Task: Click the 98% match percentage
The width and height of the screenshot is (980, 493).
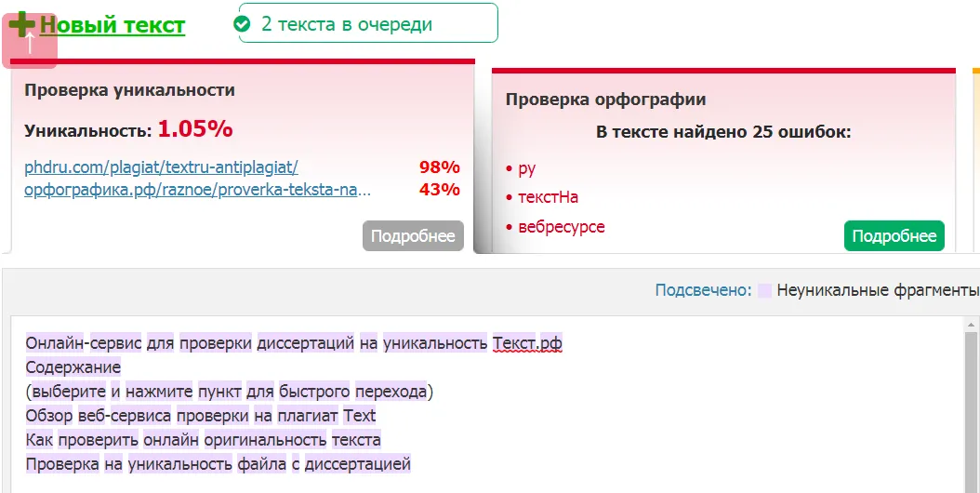Action: point(440,167)
